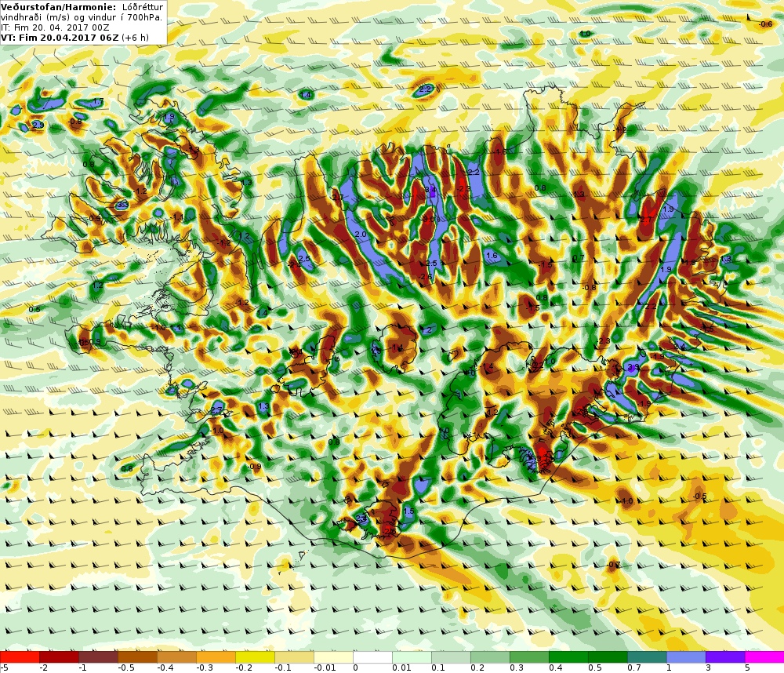Screen dimensions: 784x673
Task: Pick the palest green swatch starting at 0.01
Action: coord(412,657)
